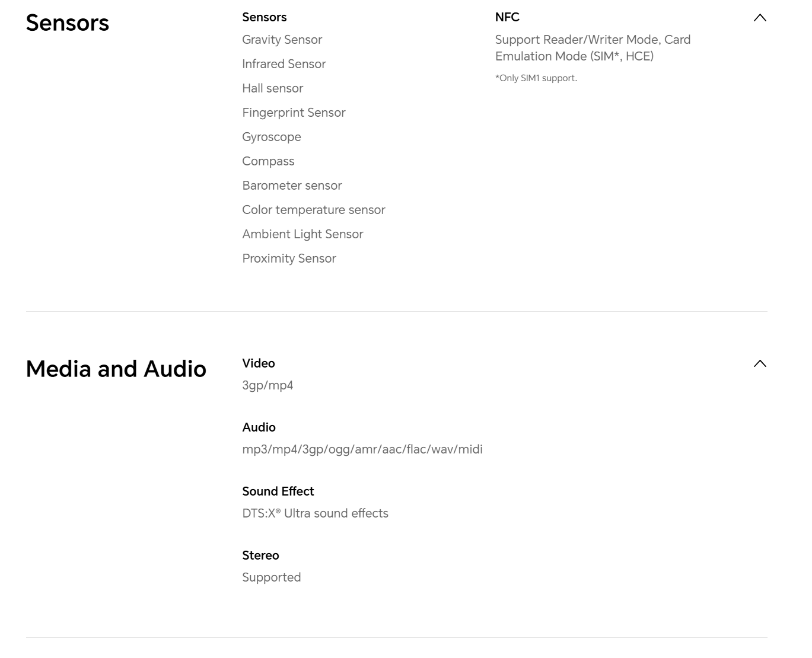The image size is (812, 658).
Task: Click the Sensors section heading
Action: pyautogui.click(x=68, y=23)
